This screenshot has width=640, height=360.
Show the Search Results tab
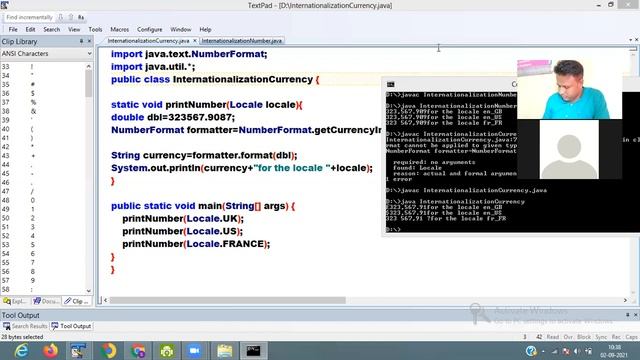tap(25, 326)
